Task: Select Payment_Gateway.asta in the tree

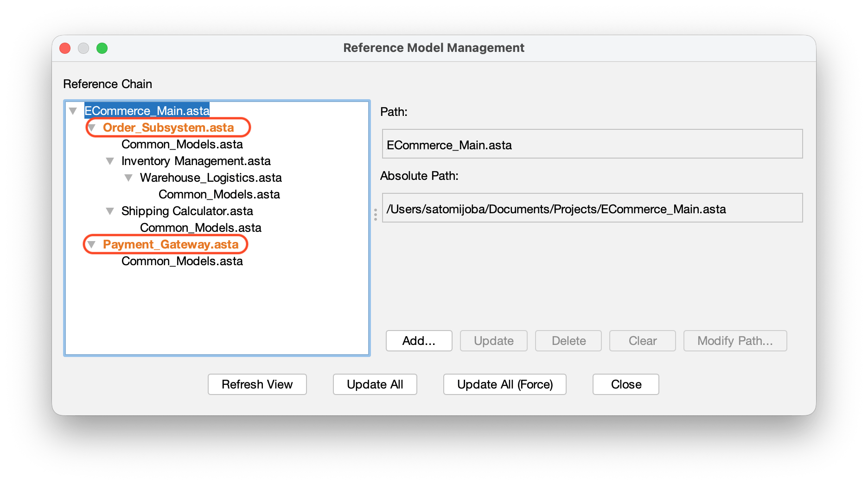Action: coord(171,244)
